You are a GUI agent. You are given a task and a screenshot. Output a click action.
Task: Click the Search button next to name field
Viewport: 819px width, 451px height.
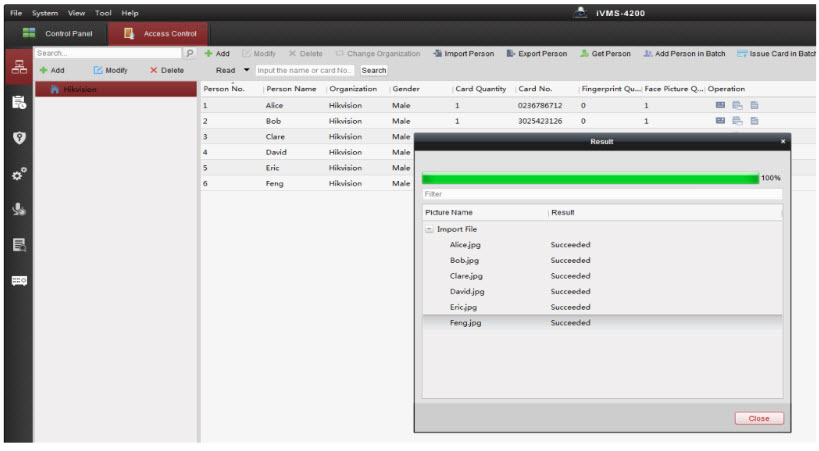[374, 70]
